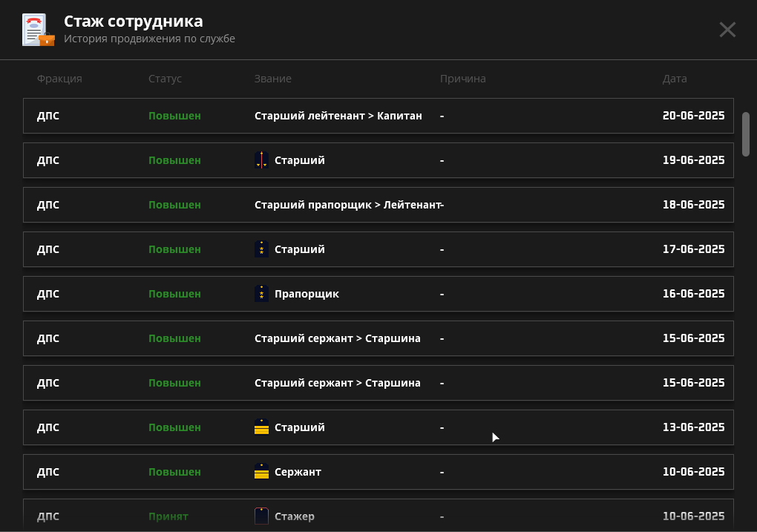Click the Фракция column header

click(x=59, y=79)
